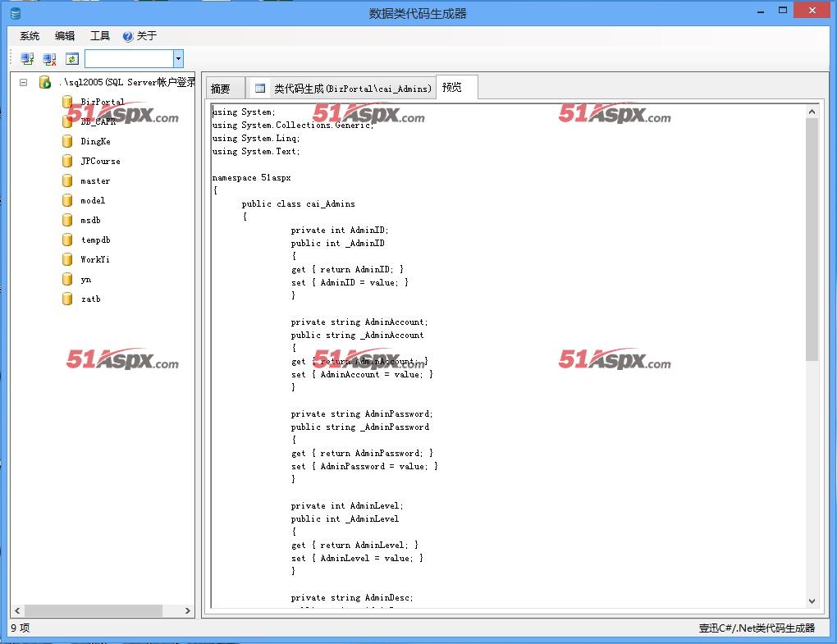Click the connect server toolbar icon

pos(27,59)
